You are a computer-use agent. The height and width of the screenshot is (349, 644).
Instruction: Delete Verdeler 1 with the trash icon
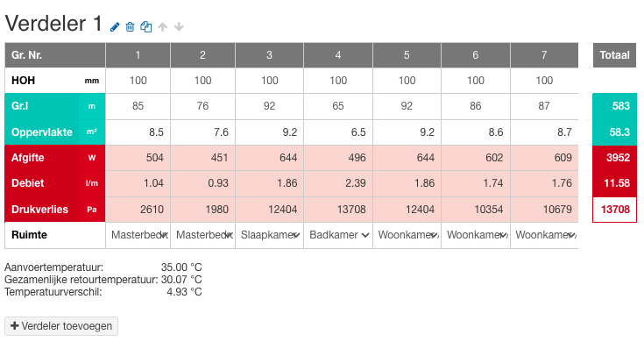click(x=130, y=27)
